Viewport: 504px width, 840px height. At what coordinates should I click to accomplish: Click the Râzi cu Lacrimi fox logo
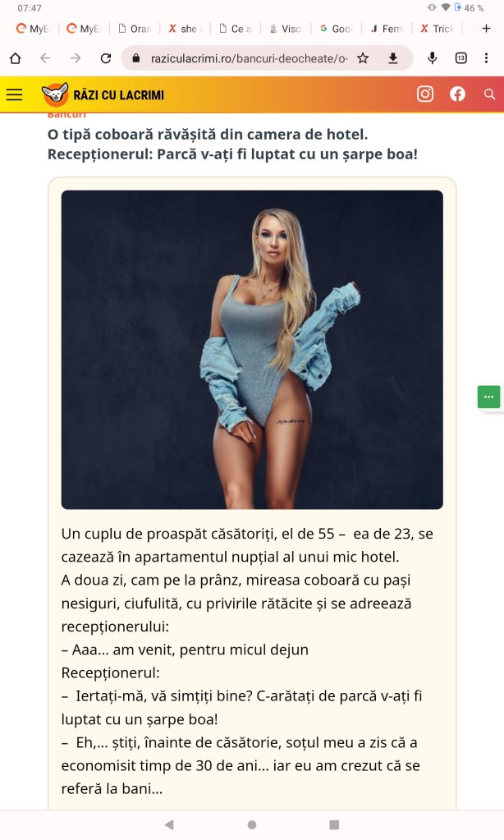tap(55, 94)
